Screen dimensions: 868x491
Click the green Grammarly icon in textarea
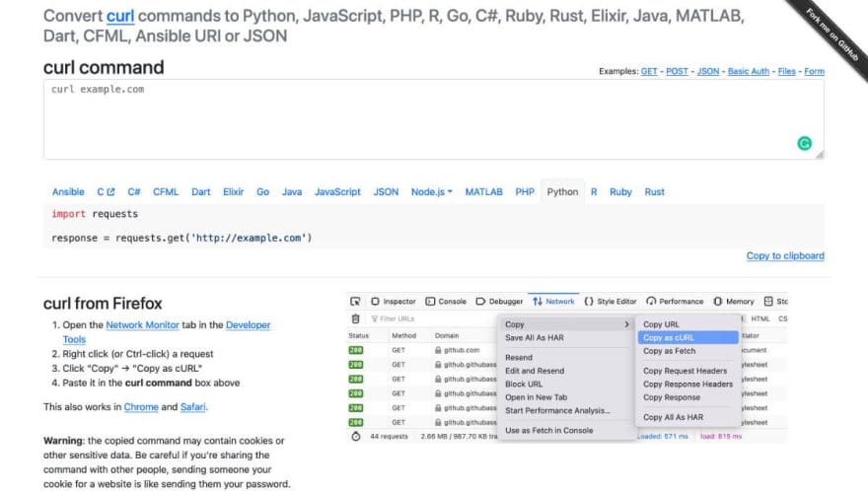pos(804,143)
